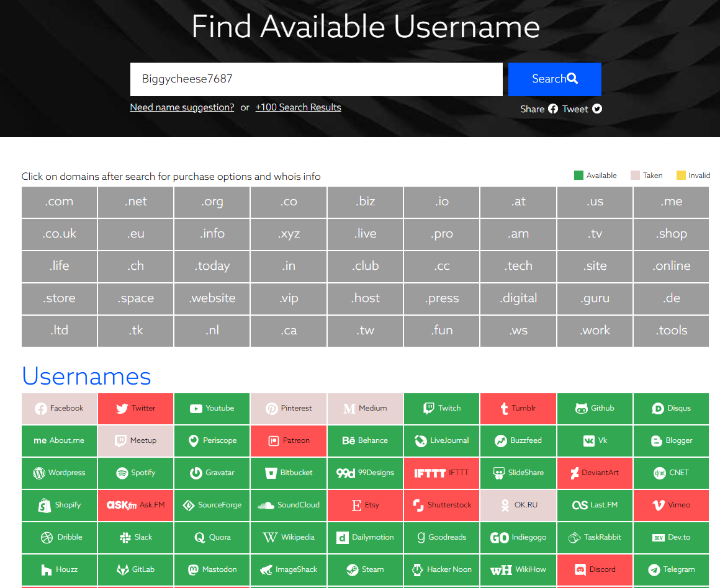Screen dimensions: 720x588
Task: Open the Shopify username result
Action: point(59,506)
